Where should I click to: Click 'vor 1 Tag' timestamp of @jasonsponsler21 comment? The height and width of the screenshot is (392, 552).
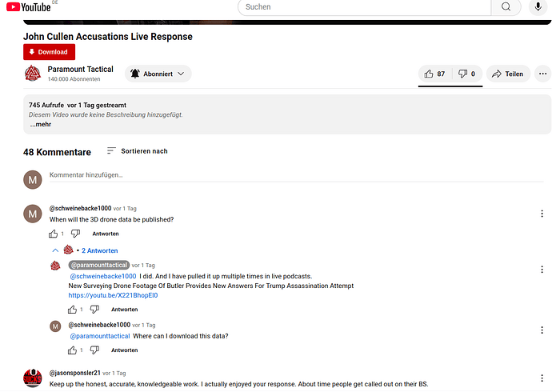point(114,374)
